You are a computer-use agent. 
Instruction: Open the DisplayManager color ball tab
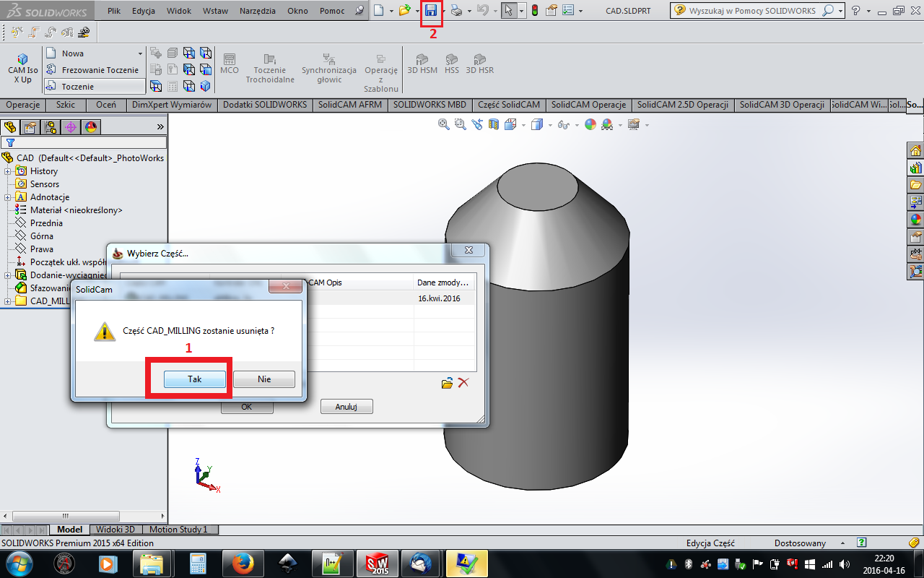[x=91, y=127]
